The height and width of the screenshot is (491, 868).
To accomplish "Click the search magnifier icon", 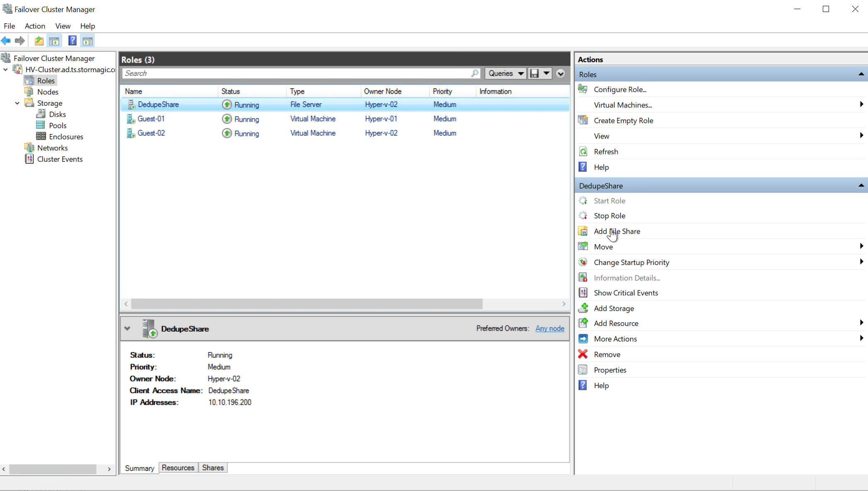I will (x=474, y=73).
